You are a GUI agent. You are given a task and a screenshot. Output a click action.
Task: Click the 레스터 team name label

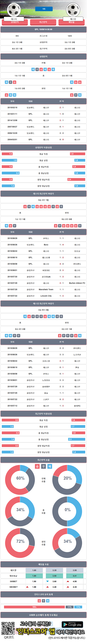point(14,19)
